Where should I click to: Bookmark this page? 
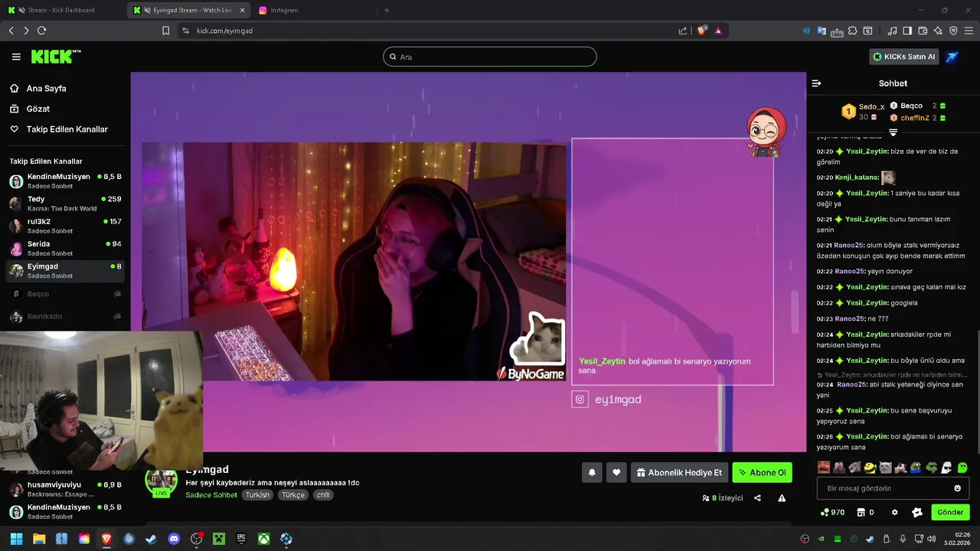point(165,31)
